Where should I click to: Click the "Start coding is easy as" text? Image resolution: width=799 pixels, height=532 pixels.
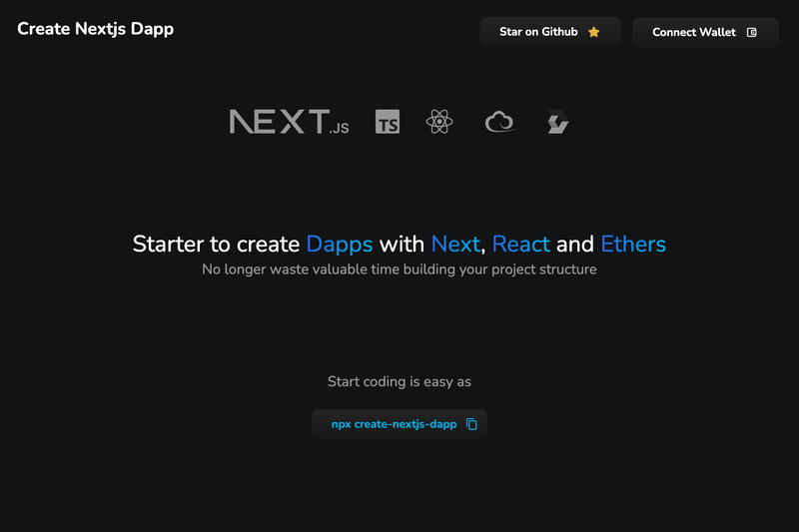pyautogui.click(x=399, y=382)
